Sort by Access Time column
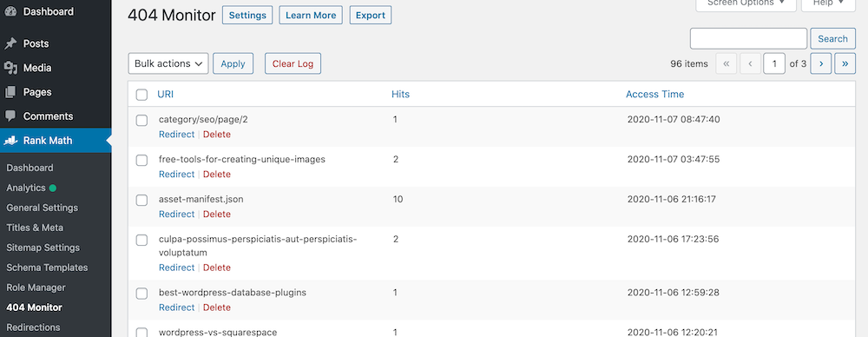868x337 pixels. (x=654, y=94)
